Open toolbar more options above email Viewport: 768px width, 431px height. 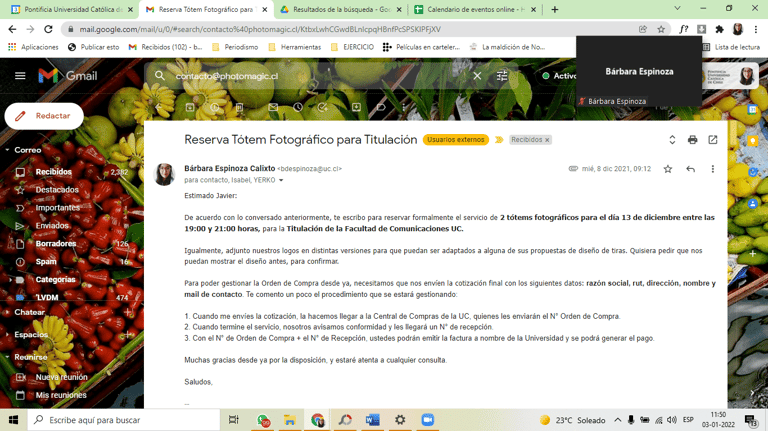pyautogui.click(x=404, y=107)
